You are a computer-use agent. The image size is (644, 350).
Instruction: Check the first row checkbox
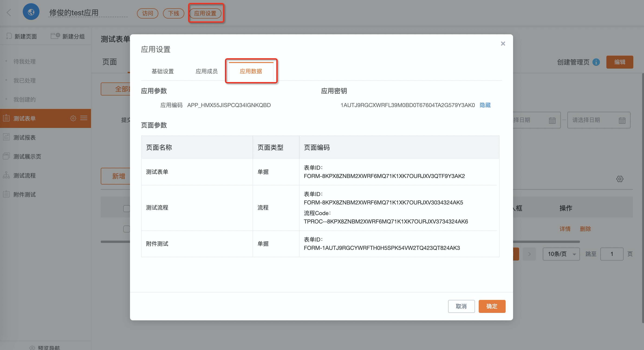point(127,229)
